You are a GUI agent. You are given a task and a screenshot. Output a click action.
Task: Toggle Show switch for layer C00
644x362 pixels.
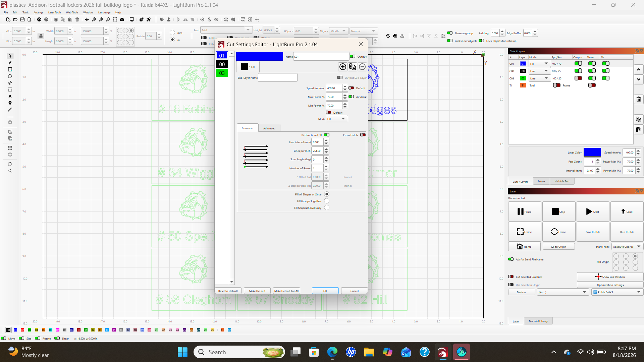pos(592,71)
